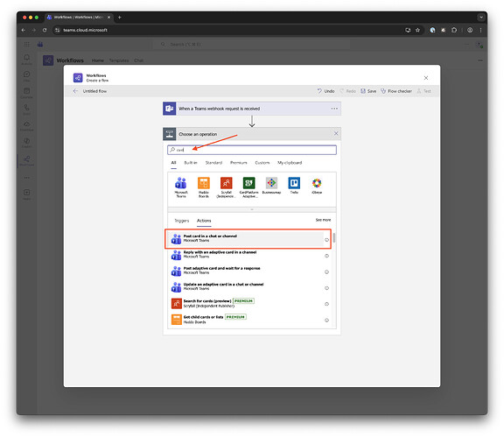Open info icon for Post card in a chat or channel
The image size is (504, 437).
coord(326,240)
